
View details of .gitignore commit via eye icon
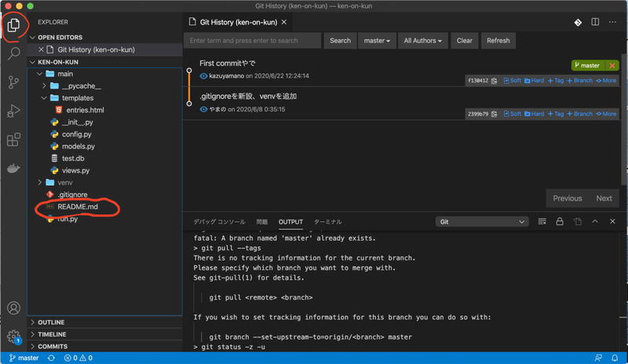(203, 109)
